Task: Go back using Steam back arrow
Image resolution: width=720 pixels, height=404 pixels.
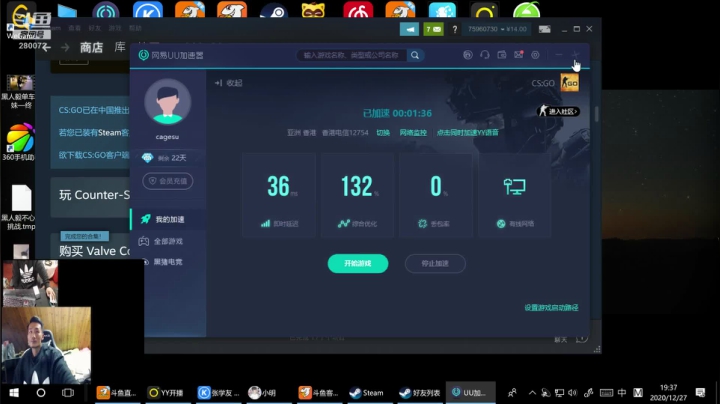Action: click(x=46, y=47)
